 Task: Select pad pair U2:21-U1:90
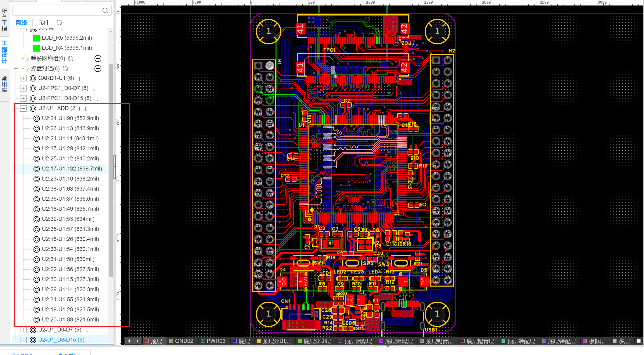coord(70,118)
